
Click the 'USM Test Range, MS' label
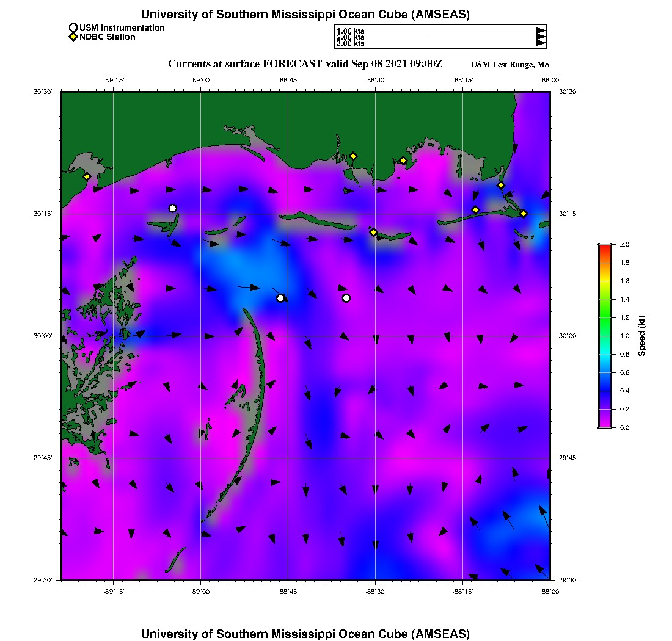510,65
